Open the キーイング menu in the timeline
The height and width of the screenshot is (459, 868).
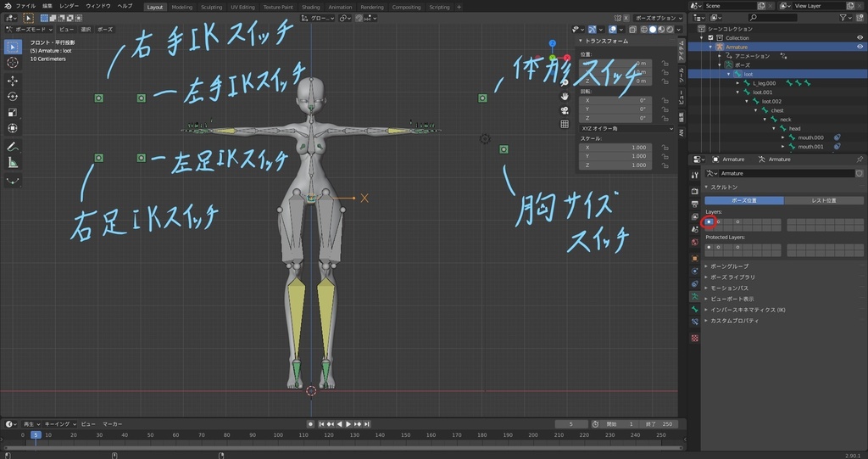pos(60,424)
